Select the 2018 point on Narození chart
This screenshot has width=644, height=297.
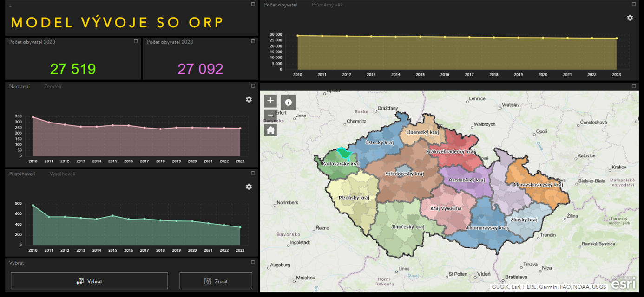coord(160,129)
